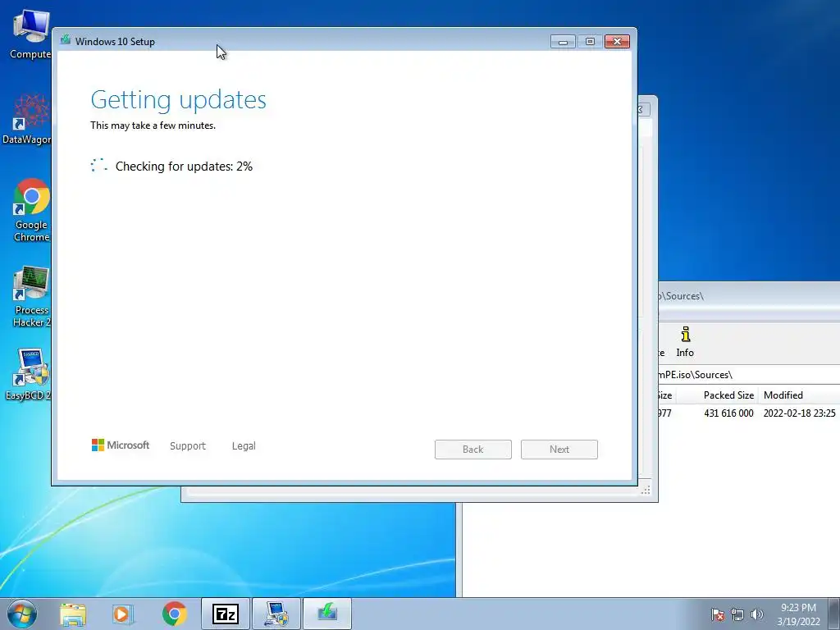This screenshot has width=840, height=630.
Task: Launch Google Chrome from the desktop
Action: pyautogui.click(x=31, y=210)
